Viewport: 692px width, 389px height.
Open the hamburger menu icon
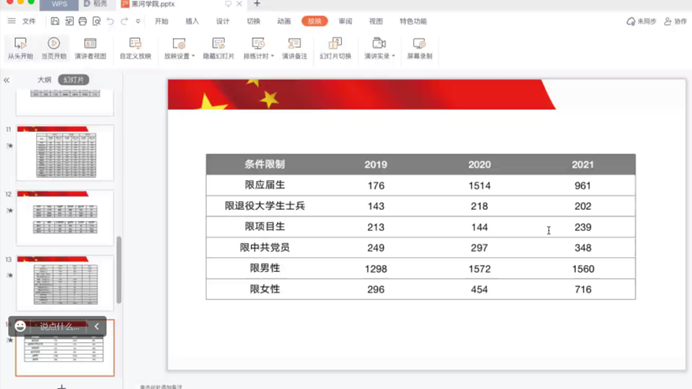point(12,21)
